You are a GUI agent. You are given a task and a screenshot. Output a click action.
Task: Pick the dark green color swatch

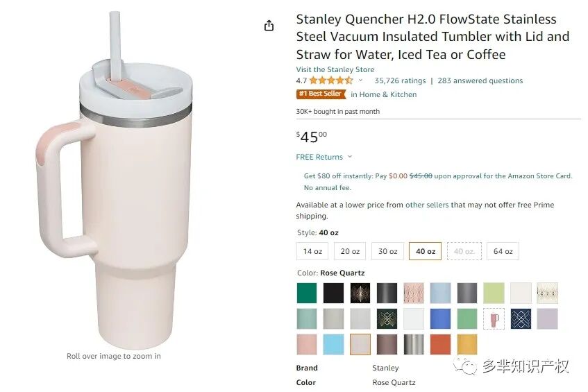pos(307,293)
